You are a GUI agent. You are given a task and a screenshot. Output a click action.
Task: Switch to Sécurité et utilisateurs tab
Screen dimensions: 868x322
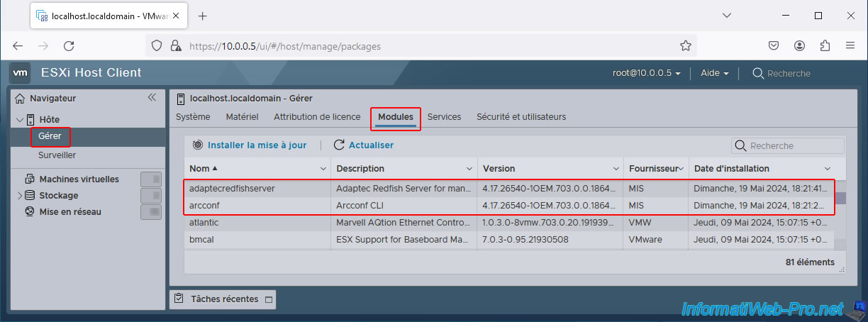click(x=521, y=117)
